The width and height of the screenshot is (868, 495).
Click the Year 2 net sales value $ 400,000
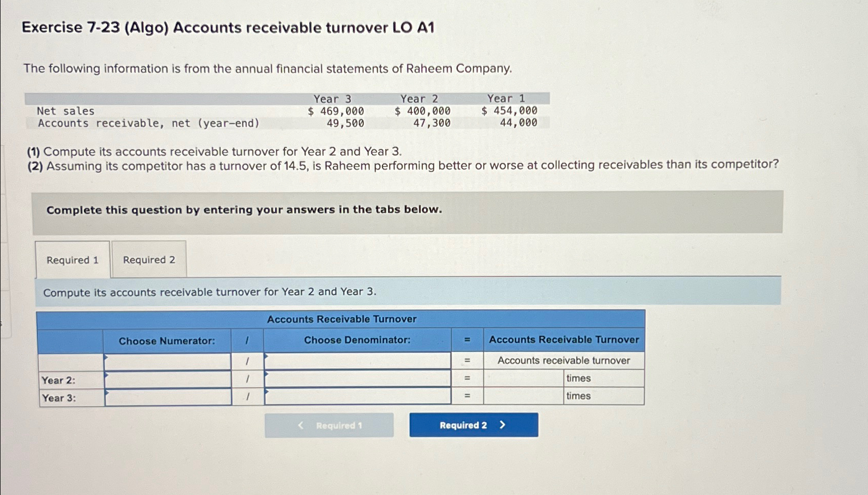click(423, 111)
